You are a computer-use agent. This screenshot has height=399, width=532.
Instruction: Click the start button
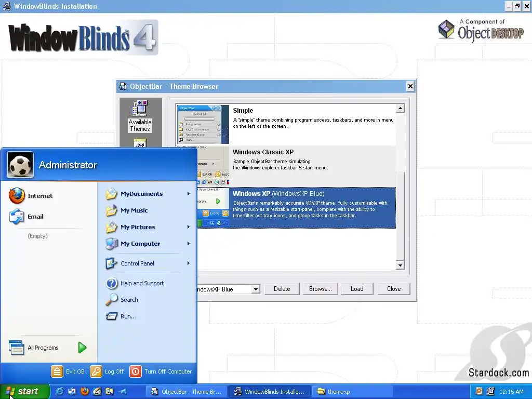(x=24, y=392)
